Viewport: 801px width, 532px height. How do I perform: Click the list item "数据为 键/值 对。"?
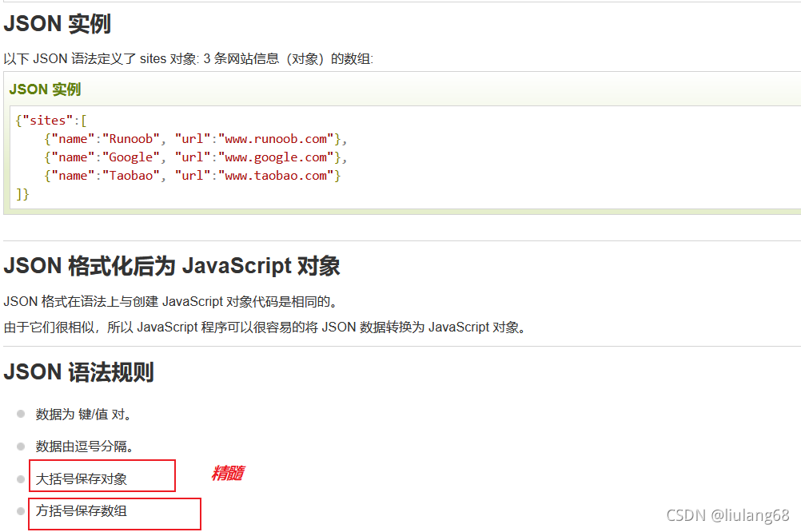(84, 414)
